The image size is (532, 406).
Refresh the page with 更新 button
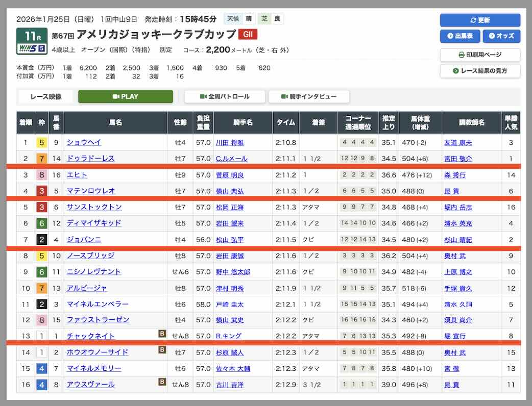pyautogui.click(x=480, y=20)
